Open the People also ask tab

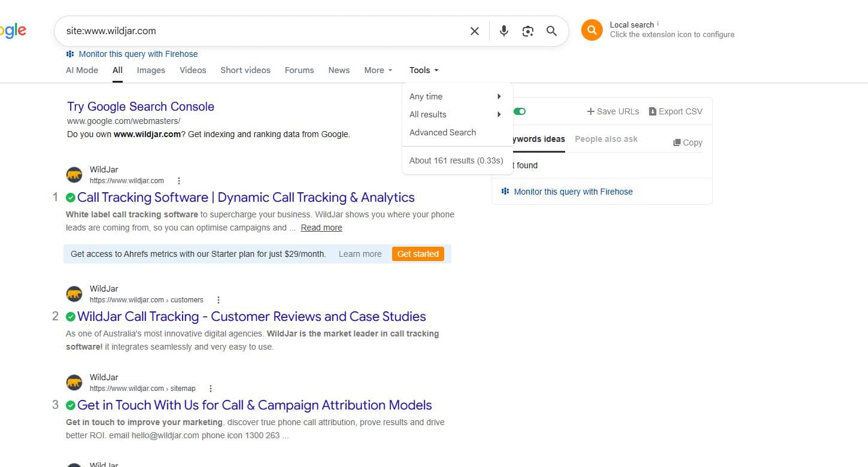(x=606, y=139)
